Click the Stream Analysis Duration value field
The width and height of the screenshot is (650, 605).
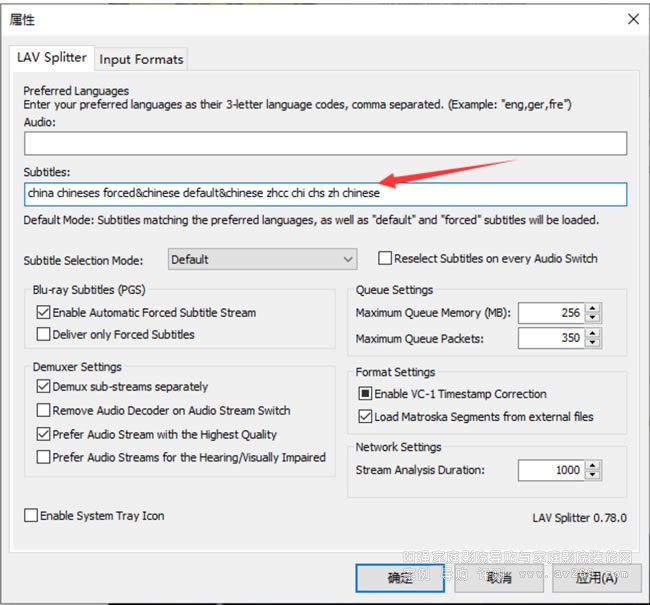tap(550, 470)
